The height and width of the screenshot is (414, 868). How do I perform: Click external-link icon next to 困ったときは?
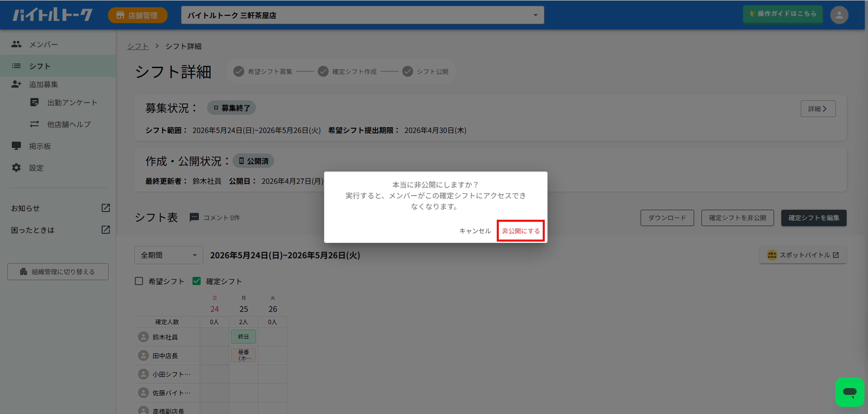tap(106, 230)
